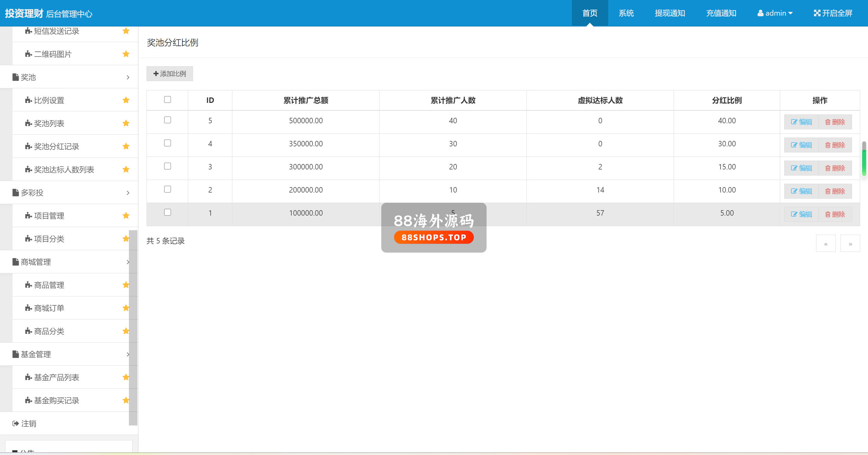The width and height of the screenshot is (868, 455).
Task: Select the checkbox for row ID 2
Action: (168, 189)
